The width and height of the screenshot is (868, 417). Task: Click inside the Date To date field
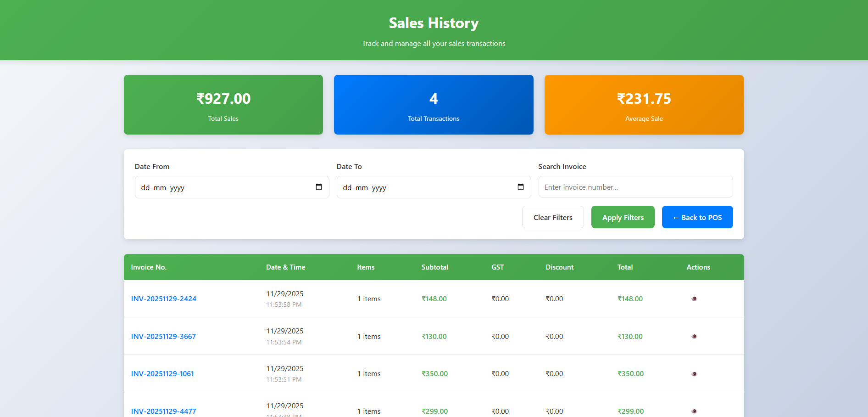422,187
